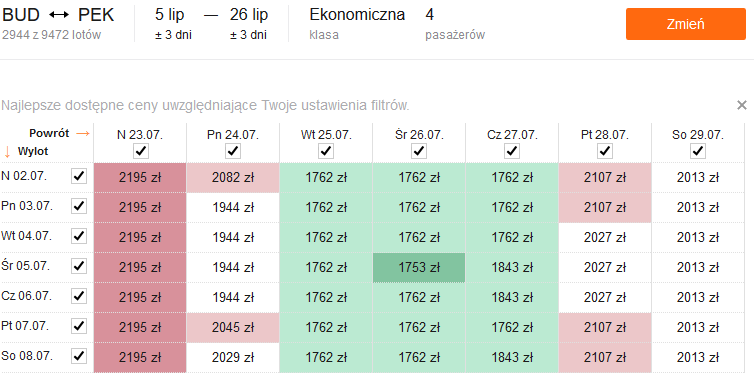Image resolution: width=754 pixels, height=389 pixels.
Task: Select the 2029 zł fare on So 08.07.
Action: coord(233,358)
